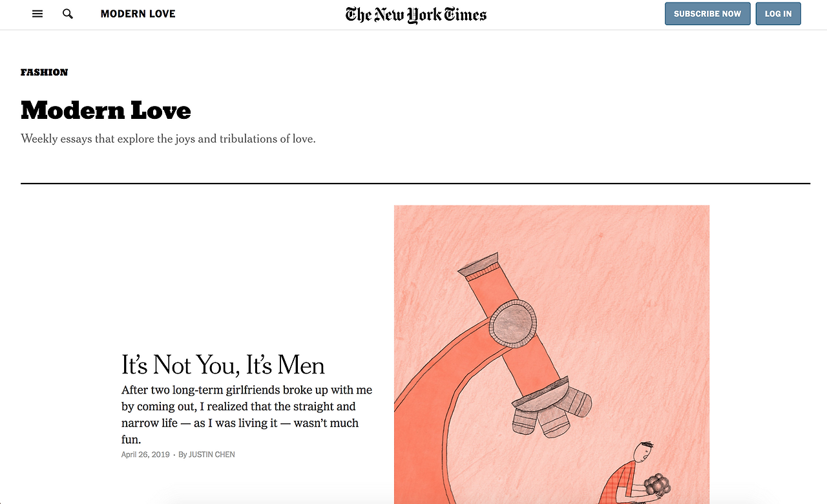Screen dimensions: 827x504
Task: Click the article summary about long-term girlfriends
Action: pos(247,415)
